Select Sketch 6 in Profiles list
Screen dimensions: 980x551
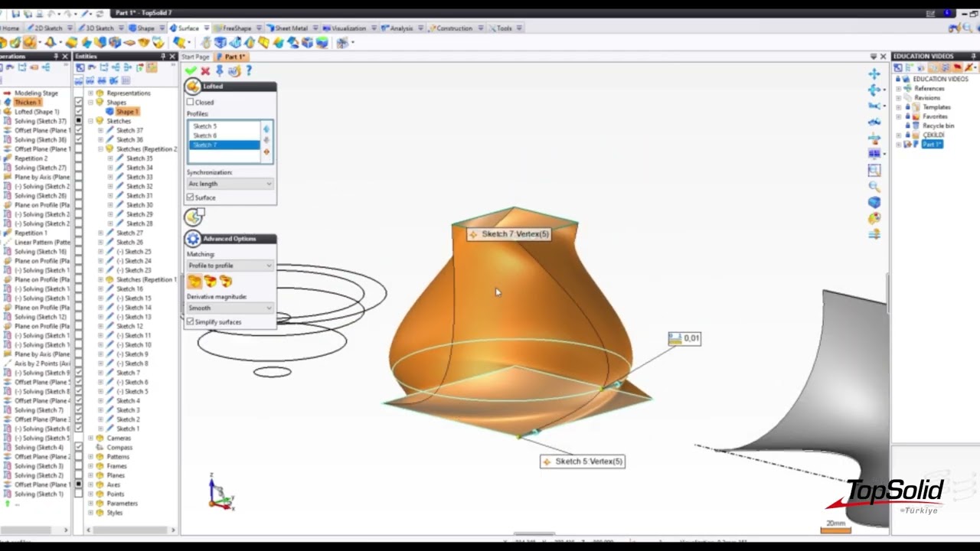click(x=224, y=135)
